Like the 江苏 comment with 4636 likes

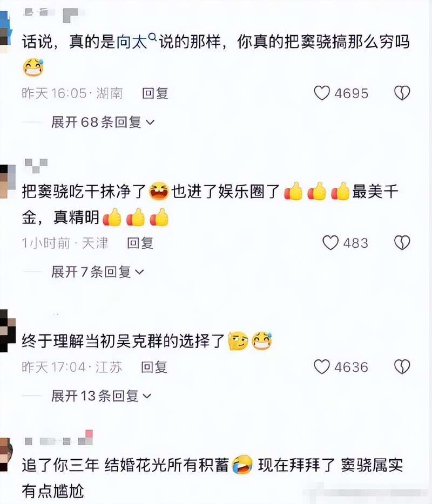(x=322, y=367)
